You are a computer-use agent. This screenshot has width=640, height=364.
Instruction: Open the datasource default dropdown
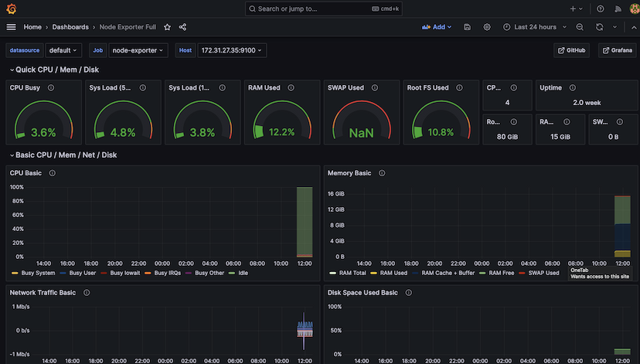(x=63, y=50)
